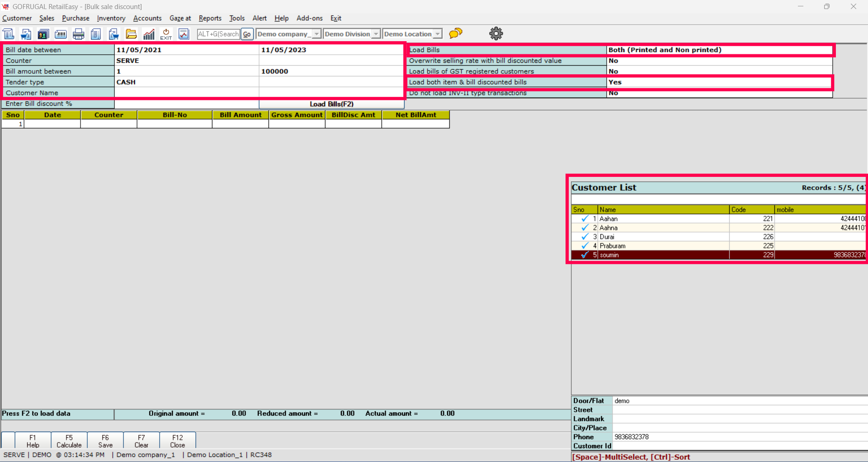Change 'Load bills of GST registered customers' value
Screen dimensions: 868x462
tap(719, 71)
